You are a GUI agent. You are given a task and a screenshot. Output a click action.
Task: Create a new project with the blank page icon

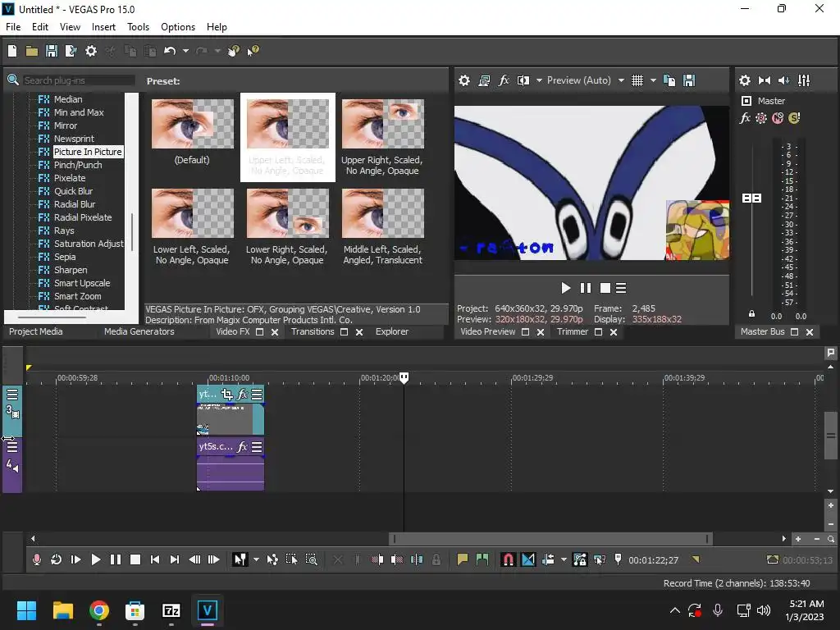click(12, 51)
